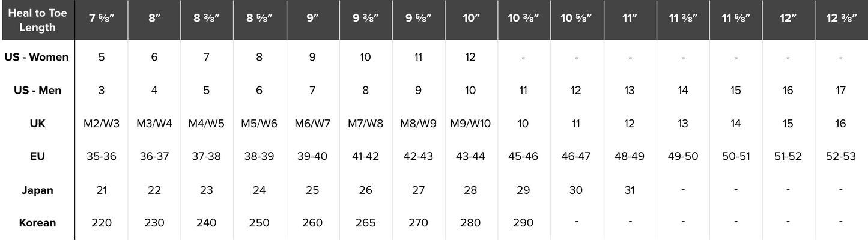
Task: Click the 10″ length column header
Action: 470,17
